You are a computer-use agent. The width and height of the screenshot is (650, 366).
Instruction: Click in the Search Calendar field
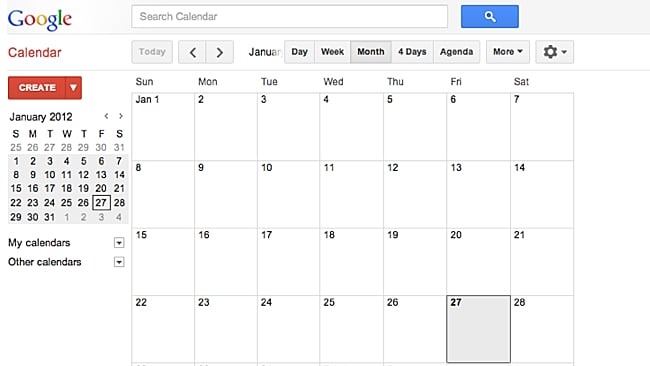pos(289,17)
